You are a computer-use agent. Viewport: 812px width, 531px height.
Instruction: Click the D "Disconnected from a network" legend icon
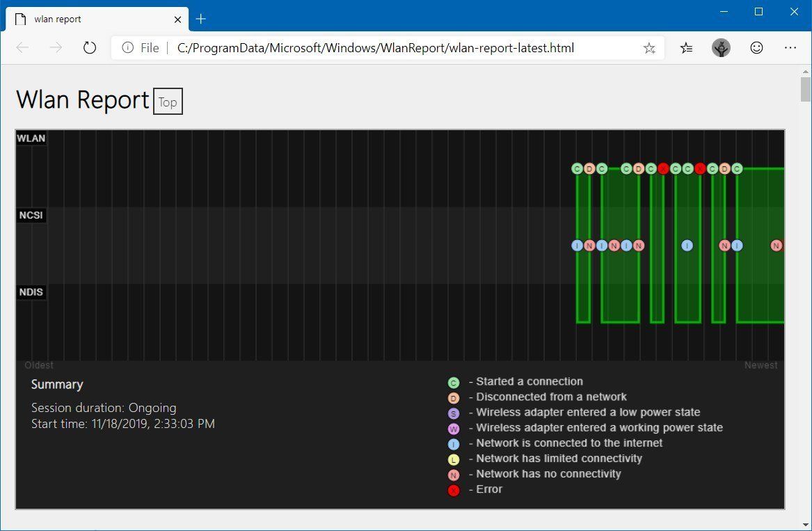click(x=454, y=397)
